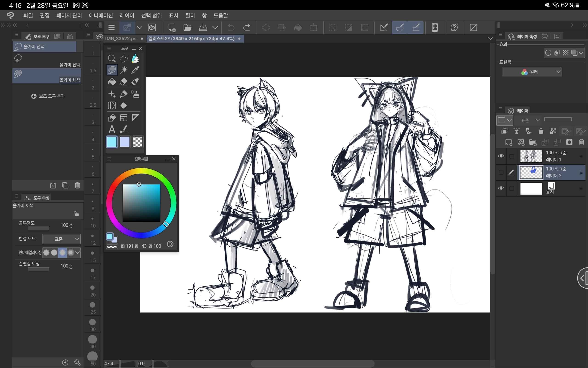The height and width of the screenshot is (368, 588).
Task: Click Lock layer padlock icon
Action: point(541,131)
